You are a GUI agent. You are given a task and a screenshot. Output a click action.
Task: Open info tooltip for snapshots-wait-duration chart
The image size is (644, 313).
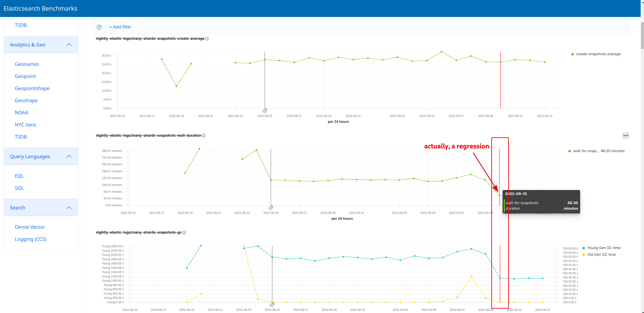(204, 136)
